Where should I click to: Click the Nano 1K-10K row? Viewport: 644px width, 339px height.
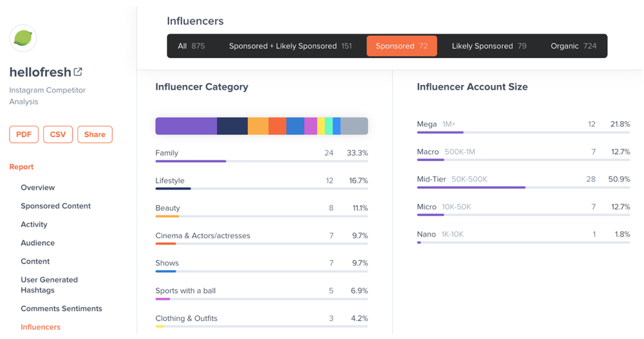pos(523,237)
